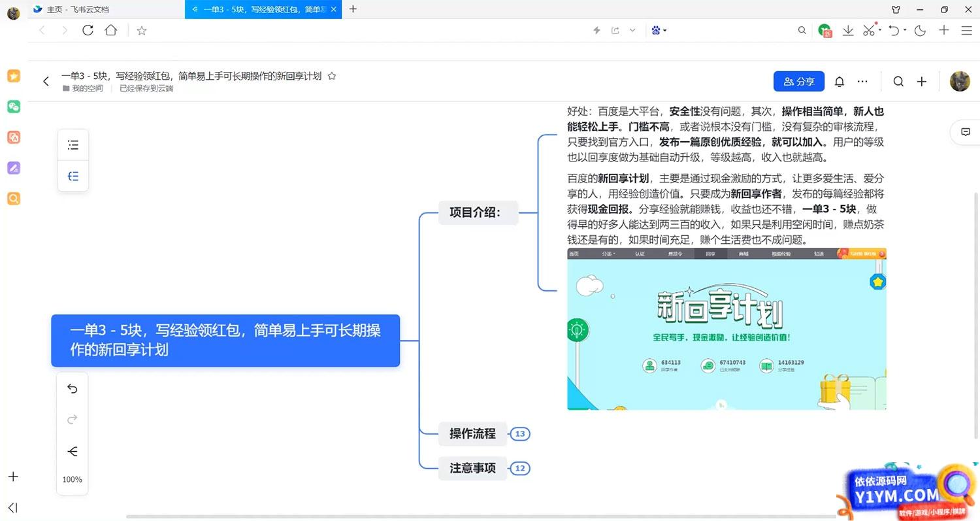Click the 我的空间 folder link
This screenshot has width=980, height=521.
point(83,88)
